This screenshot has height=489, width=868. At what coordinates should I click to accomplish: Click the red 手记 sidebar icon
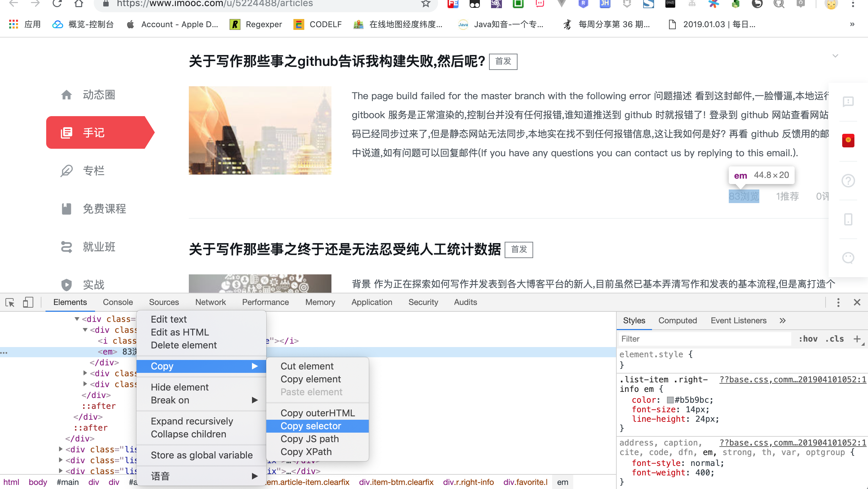67,132
